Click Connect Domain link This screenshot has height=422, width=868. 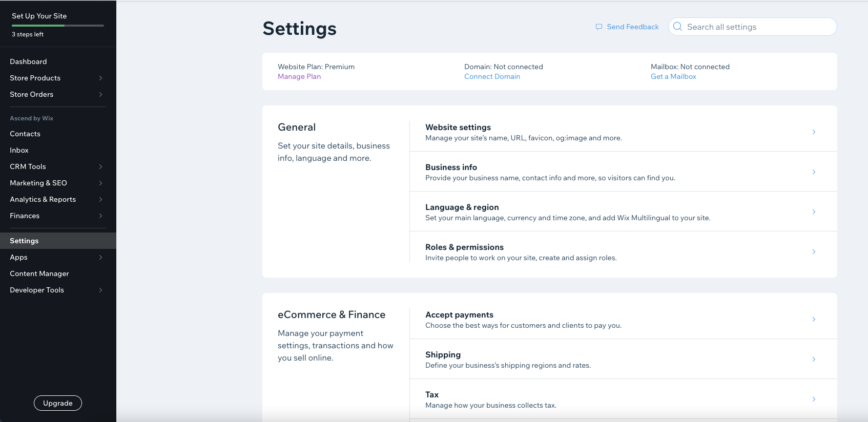tap(492, 76)
